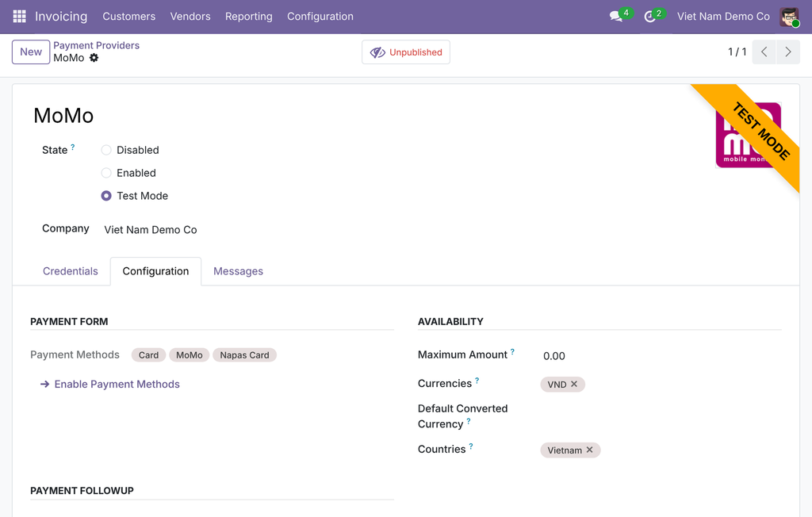Open the Viet Nam Demo Co company switcher
Viewport: 812px width, 517px height.
coord(723,17)
